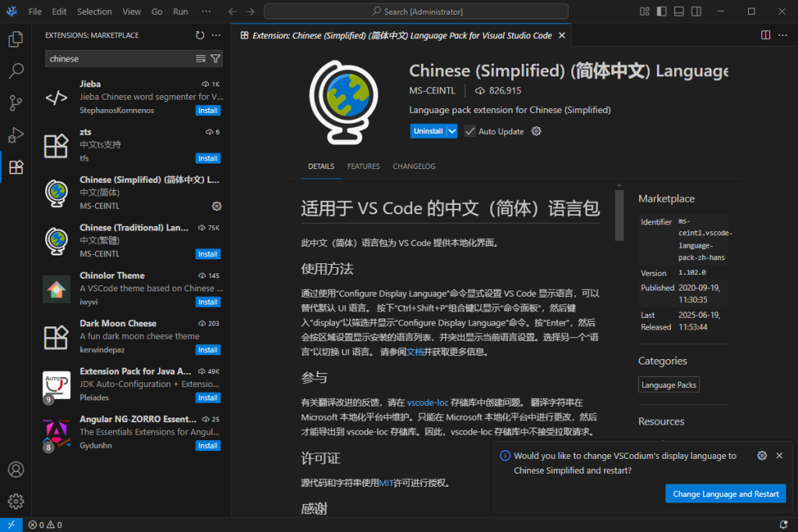Install Angular NG-ZORRO Essentials extension
The width and height of the screenshot is (798, 532).
click(x=207, y=446)
